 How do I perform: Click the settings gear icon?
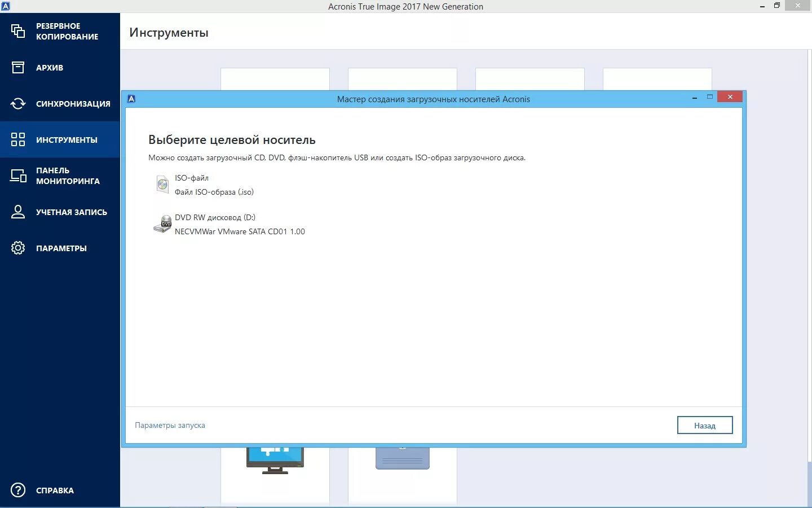[18, 248]
